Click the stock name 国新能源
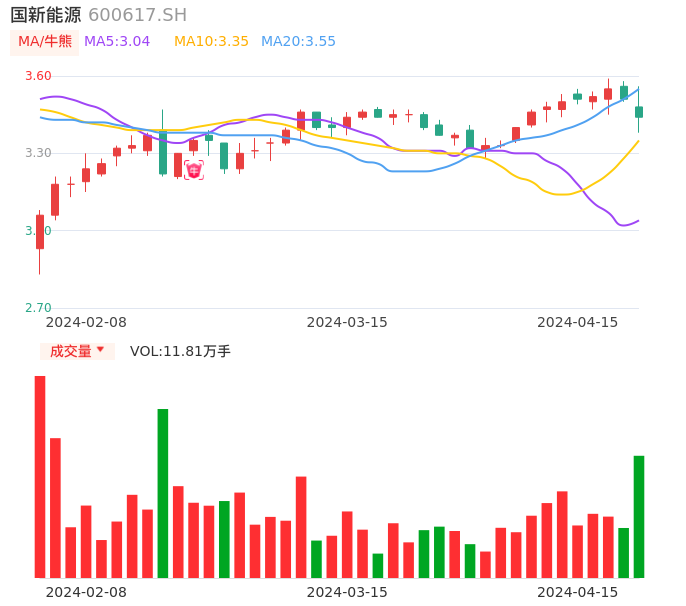The image size is (686, 606). point(46,15)
